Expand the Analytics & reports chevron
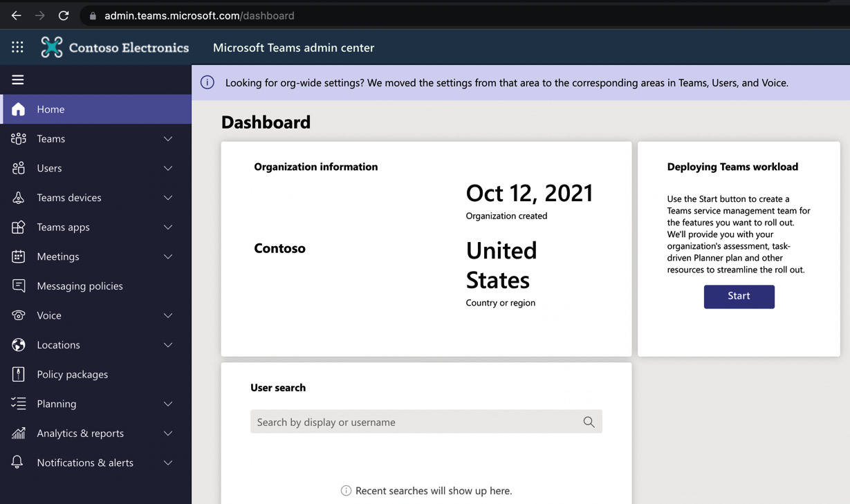The height and width of the screenshot is (504, 850). (168, 433)
